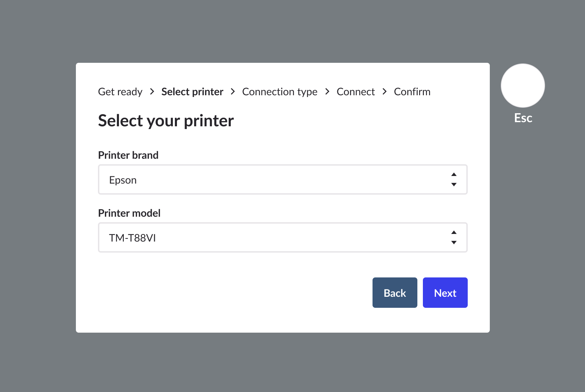This screenshot has height=392, width=585.
Task: Go to the Get ready step
Action: (120, 92)
